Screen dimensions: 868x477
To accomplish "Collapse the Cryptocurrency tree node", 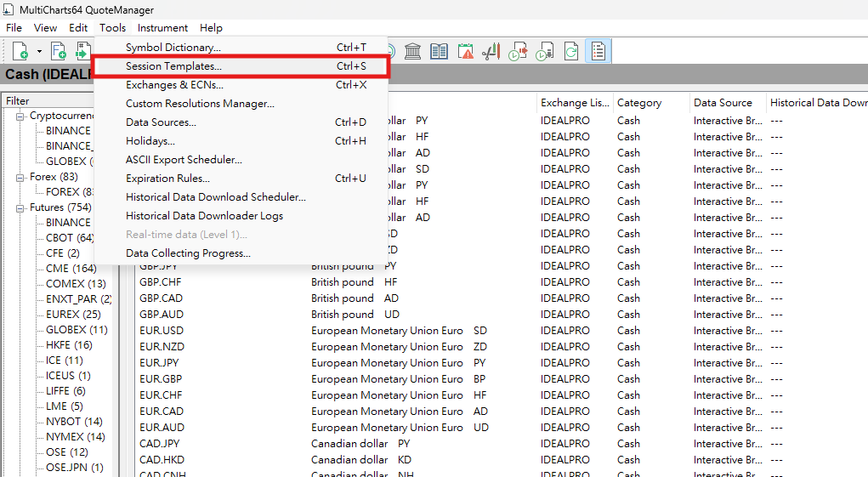I will coord(20,116).
